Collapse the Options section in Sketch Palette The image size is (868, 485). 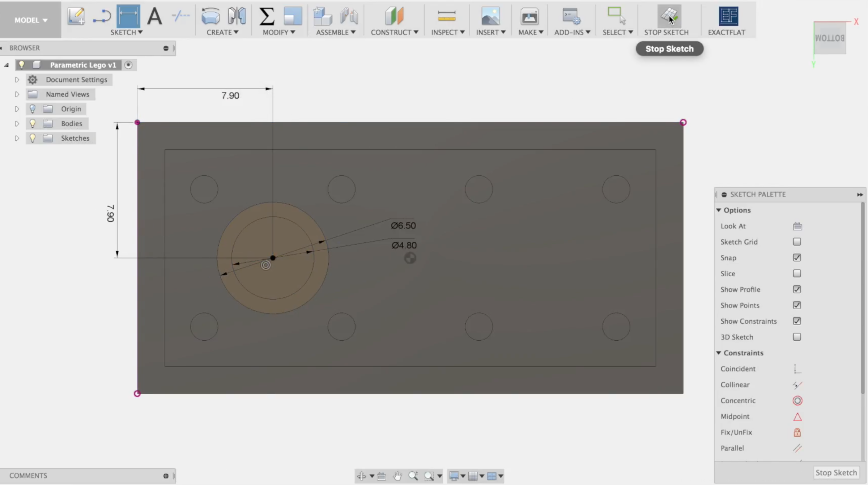coord(719,210)
